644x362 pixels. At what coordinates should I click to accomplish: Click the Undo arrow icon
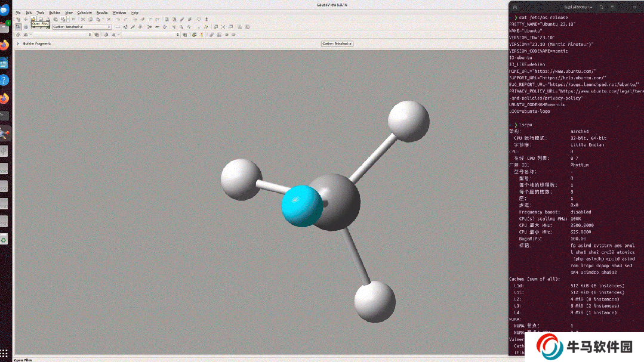point(118,19)
